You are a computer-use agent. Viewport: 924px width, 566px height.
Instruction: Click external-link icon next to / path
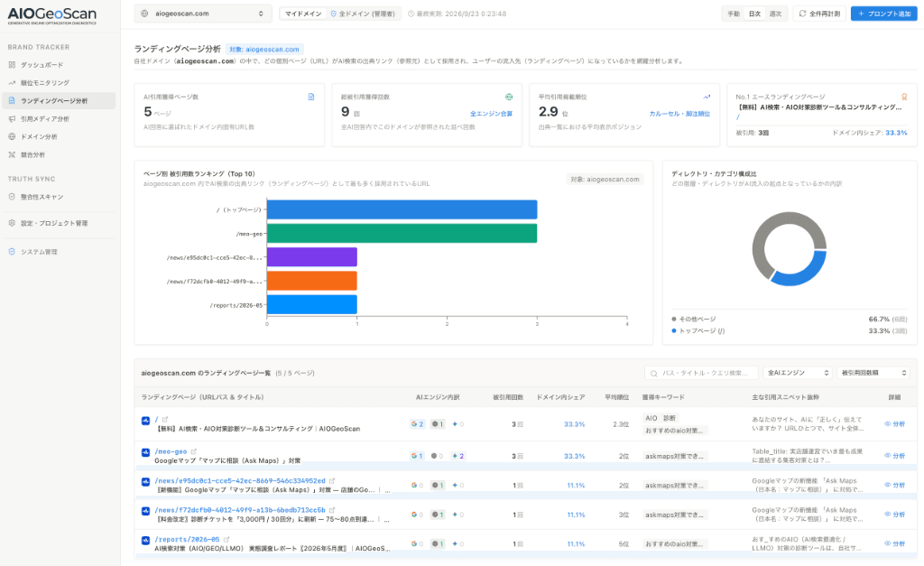165,420
